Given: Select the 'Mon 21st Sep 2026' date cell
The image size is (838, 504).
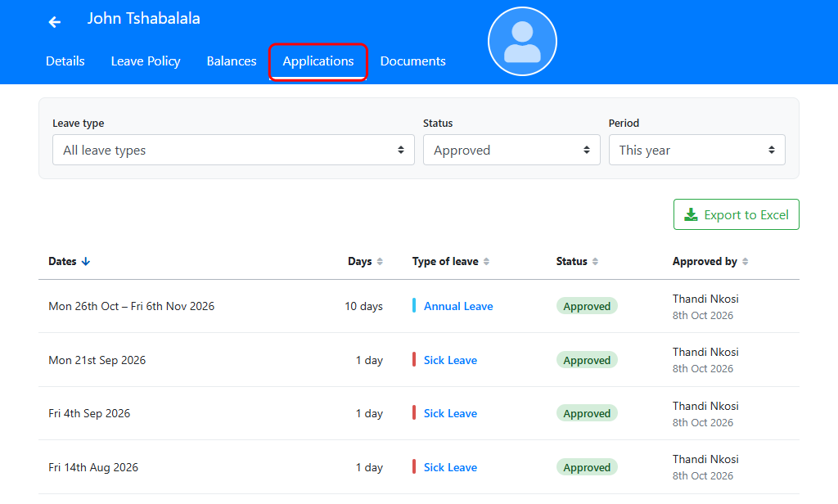Looking at the screenshot, I should click(97, 360).
